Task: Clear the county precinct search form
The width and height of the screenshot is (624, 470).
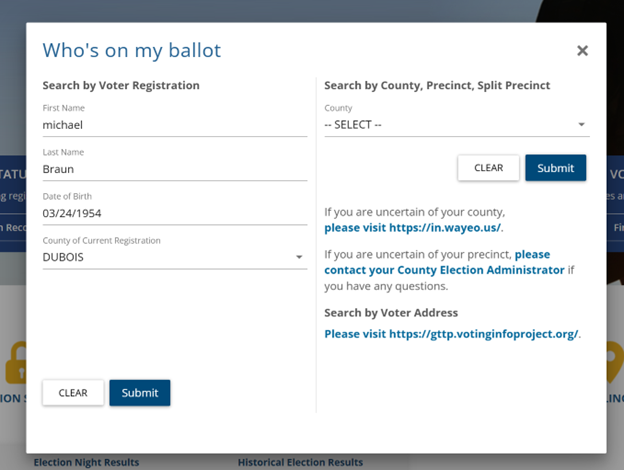Action: (x=488, y=168)
